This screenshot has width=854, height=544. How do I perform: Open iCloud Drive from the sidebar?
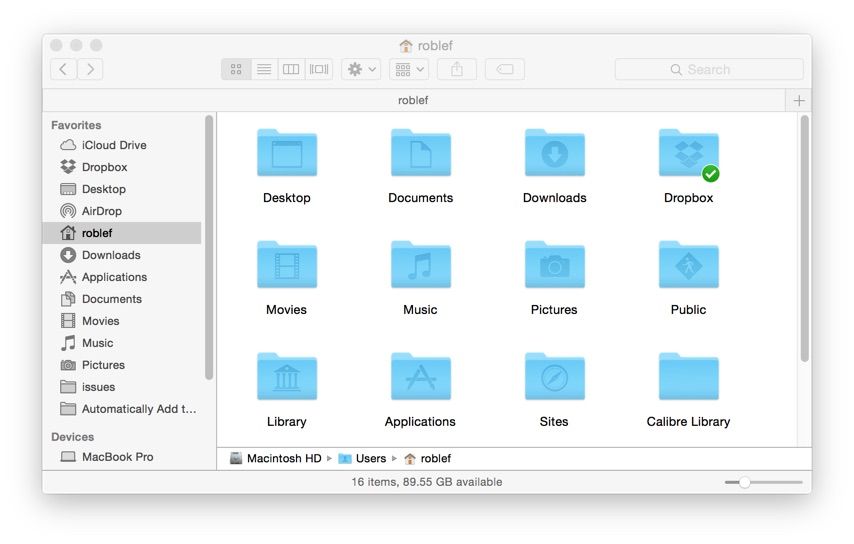tap(113, 145)
